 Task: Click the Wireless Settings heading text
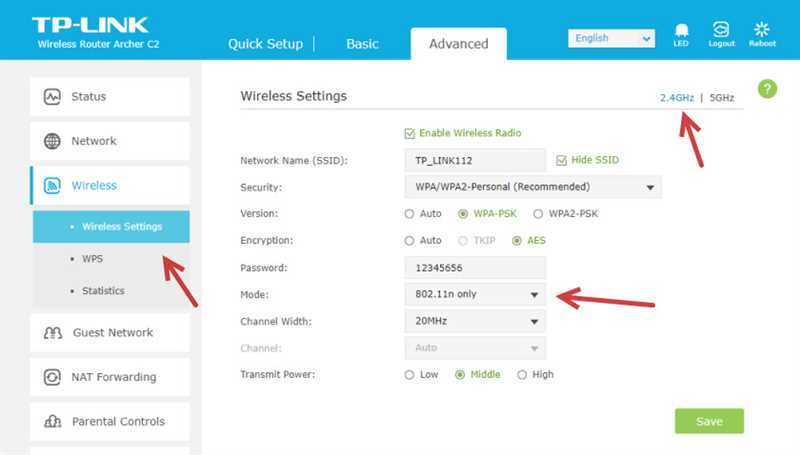(x=293, y=96)
